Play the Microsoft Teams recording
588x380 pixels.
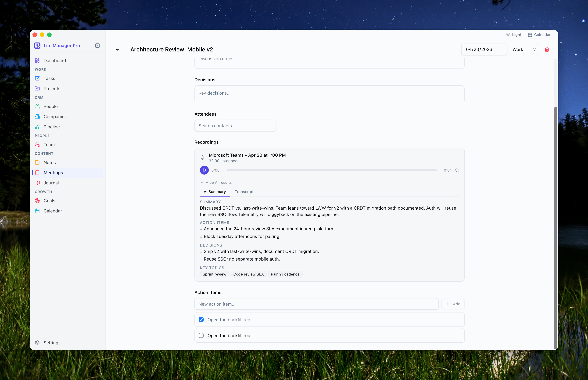tap(204, 170)
